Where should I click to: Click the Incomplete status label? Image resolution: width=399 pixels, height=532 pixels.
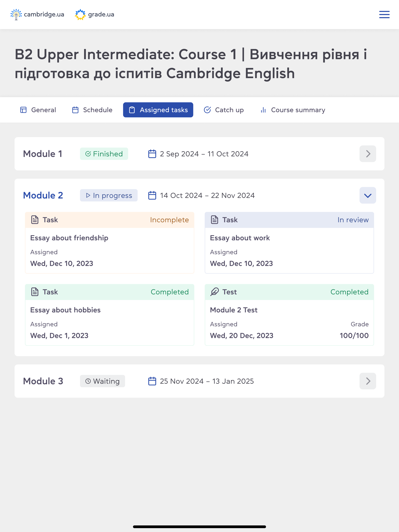point(169,220)
